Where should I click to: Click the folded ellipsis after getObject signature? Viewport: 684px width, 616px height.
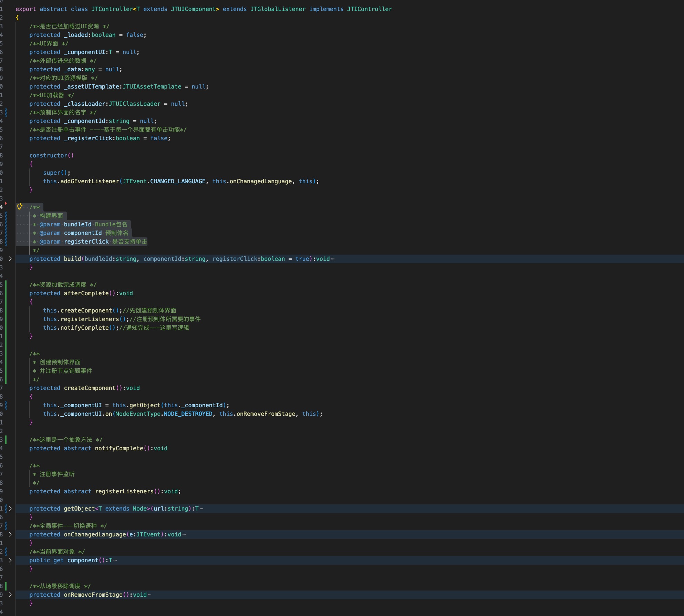201,509
